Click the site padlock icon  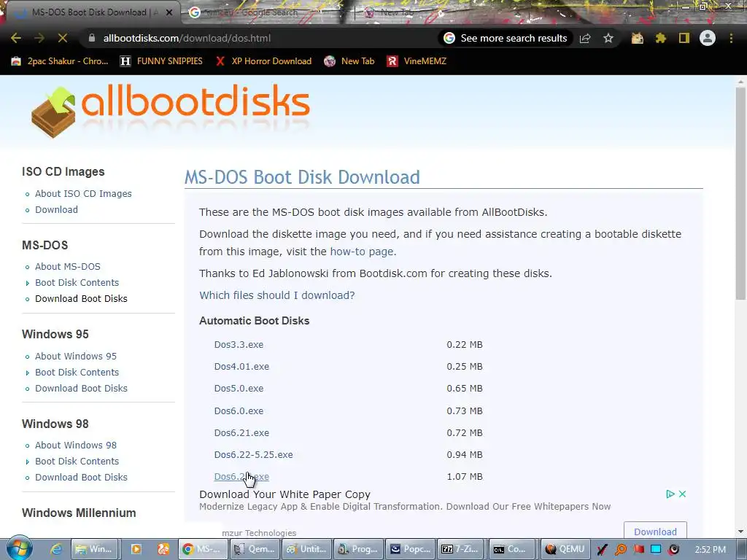[x=91, y=38]
